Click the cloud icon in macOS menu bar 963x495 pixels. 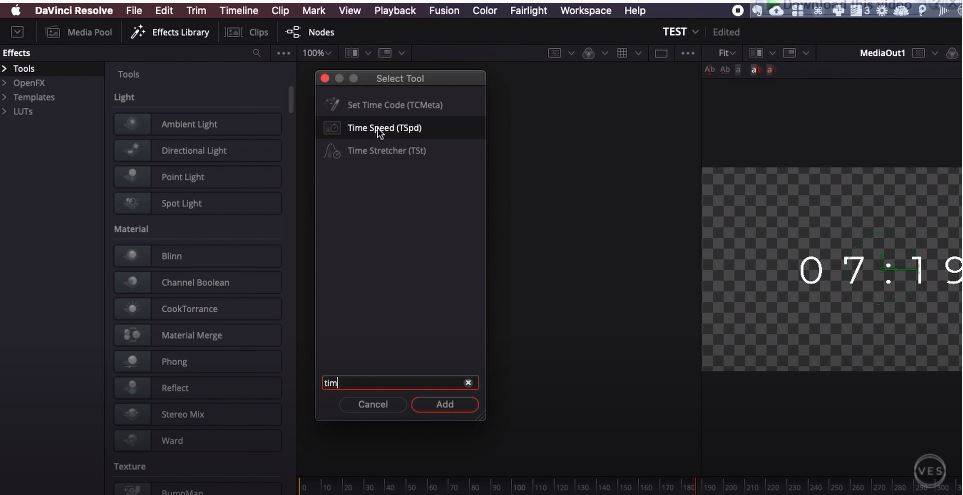click(x=776, y=10)
